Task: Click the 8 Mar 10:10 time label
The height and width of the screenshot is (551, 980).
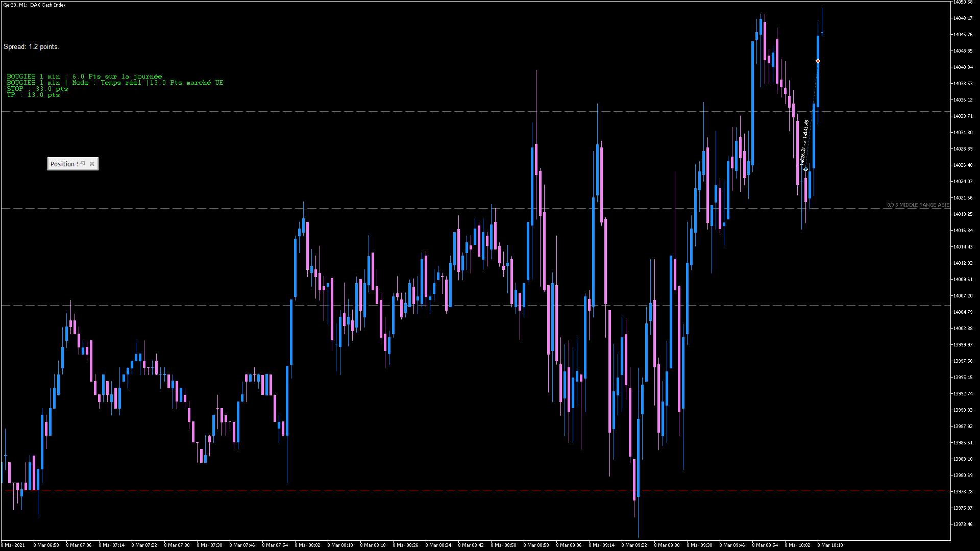Action: click(830, 545)
